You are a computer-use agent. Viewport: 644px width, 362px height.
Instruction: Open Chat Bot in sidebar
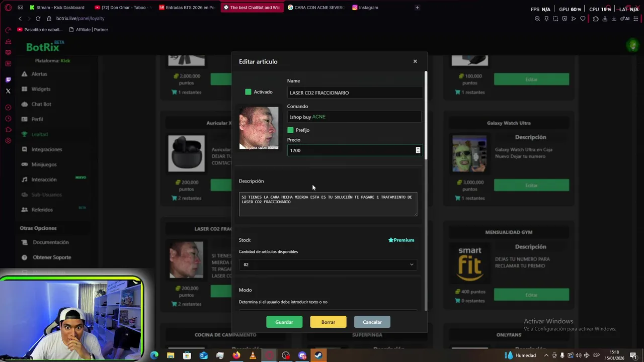pyautogui.click(x=41, y=104)
